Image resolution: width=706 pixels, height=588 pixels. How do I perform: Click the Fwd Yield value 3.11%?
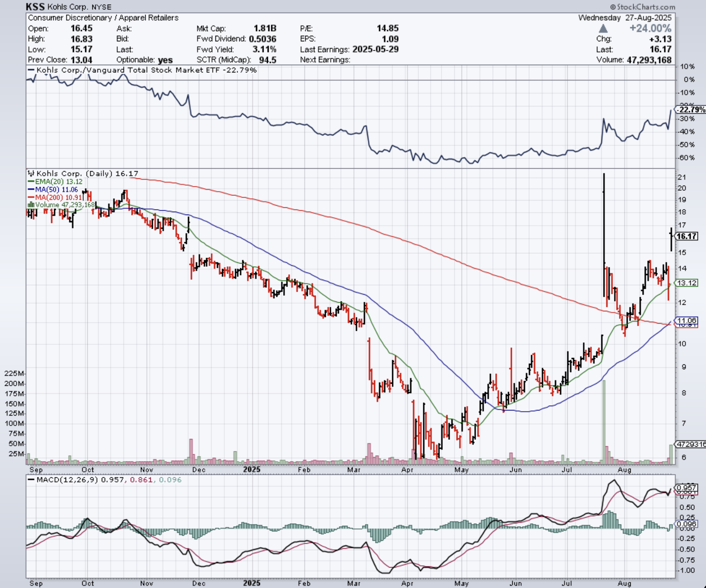coord(264,49)
